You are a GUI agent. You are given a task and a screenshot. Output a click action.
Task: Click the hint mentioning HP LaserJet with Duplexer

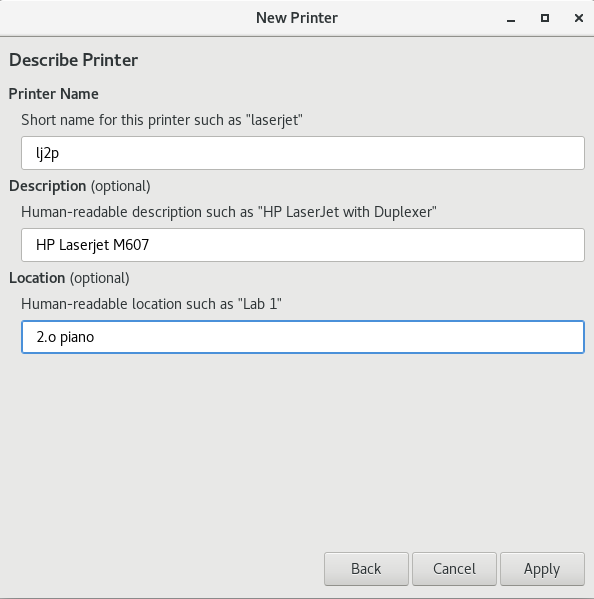pyautogui.click(x=228, y=212)
